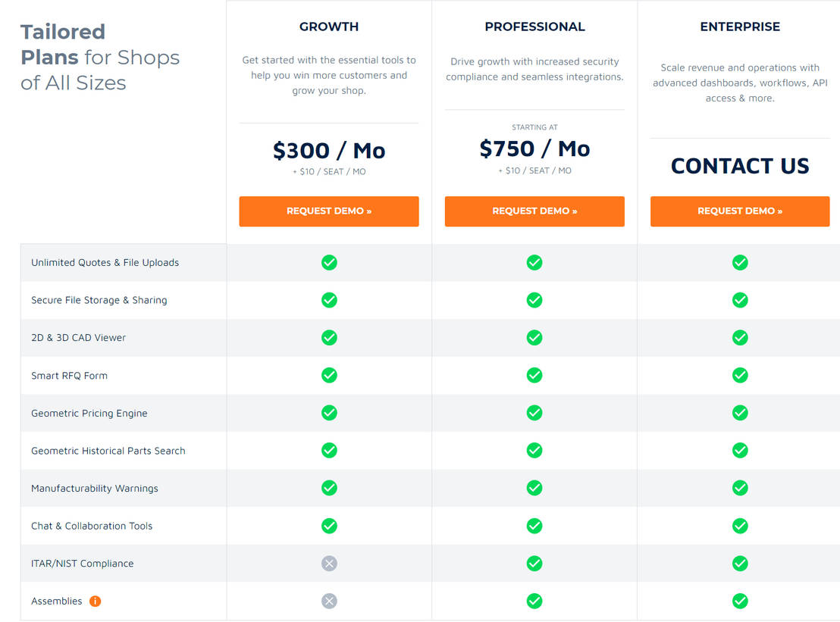Viewport: 840px width, 622px height.
Task: Click the Professional plan's ITAR/NIST Compliance checkmark
Action: coord(534,563)
